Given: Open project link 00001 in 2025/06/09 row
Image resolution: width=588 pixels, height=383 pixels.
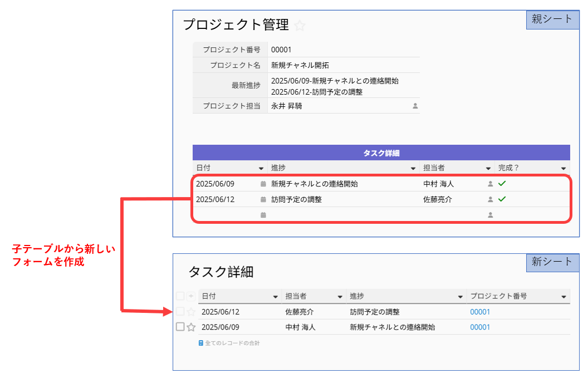Looking at the screenshot, I should [x=480, y=327].
